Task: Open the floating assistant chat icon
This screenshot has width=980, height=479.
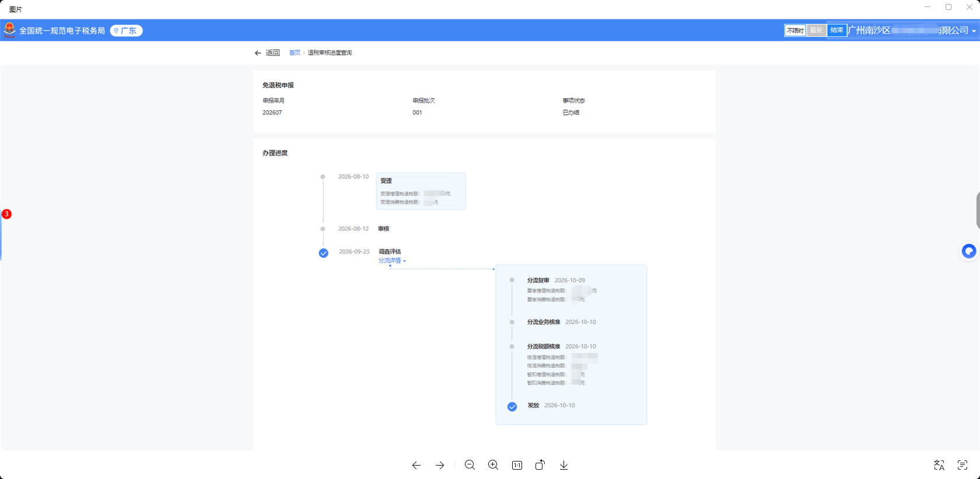Action: (969, 251)
